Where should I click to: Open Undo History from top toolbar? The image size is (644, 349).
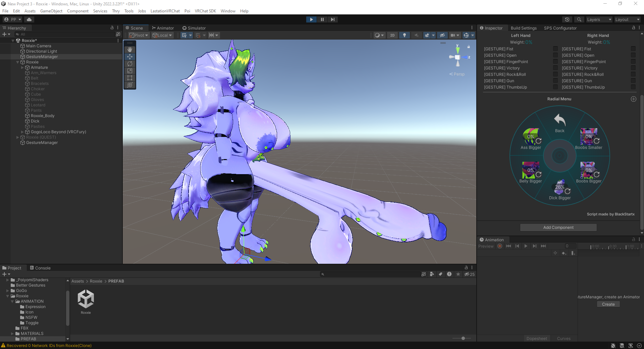click(x=567, y=19)
